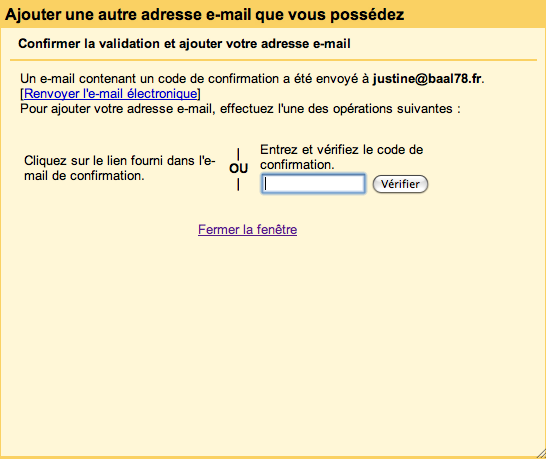Click the Cliquez sur le lien fourni instruction
Screen dimensions: 546x459
click(119, 168)
